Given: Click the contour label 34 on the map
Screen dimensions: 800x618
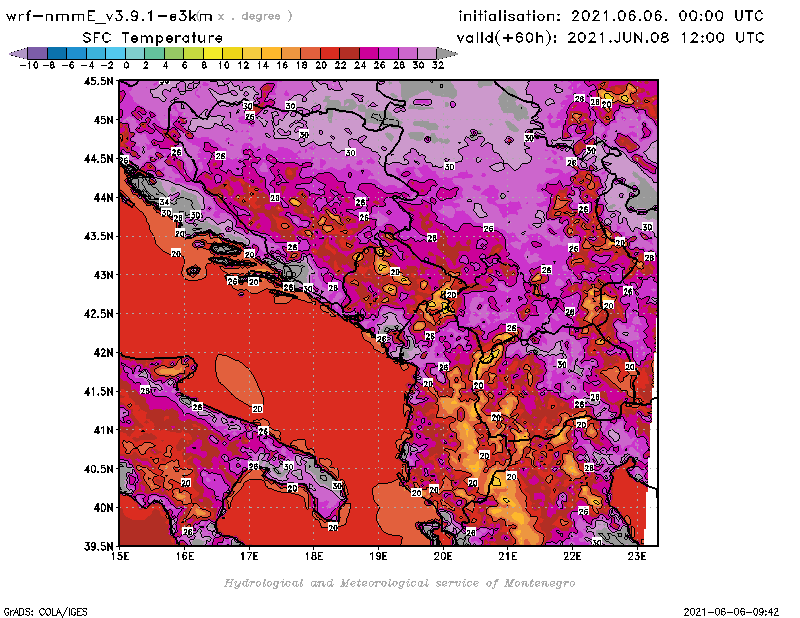Looking at the screenshot, I should coord(164,203).
